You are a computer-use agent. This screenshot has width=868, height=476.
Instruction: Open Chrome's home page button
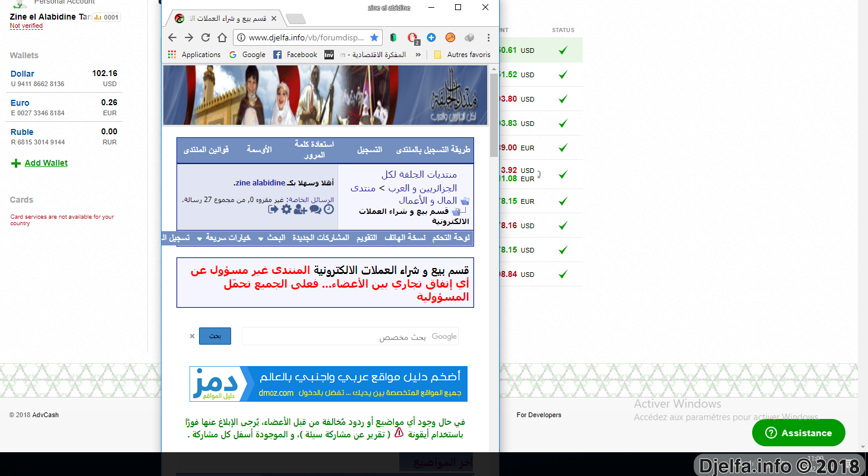(x=222, y=37)
